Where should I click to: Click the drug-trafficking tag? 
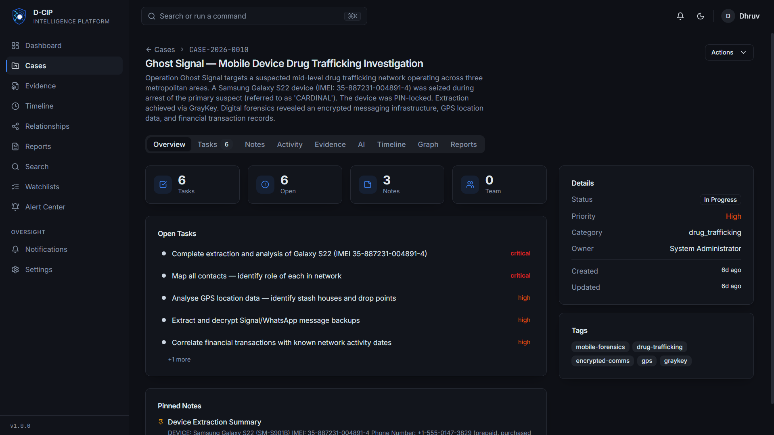659,347
